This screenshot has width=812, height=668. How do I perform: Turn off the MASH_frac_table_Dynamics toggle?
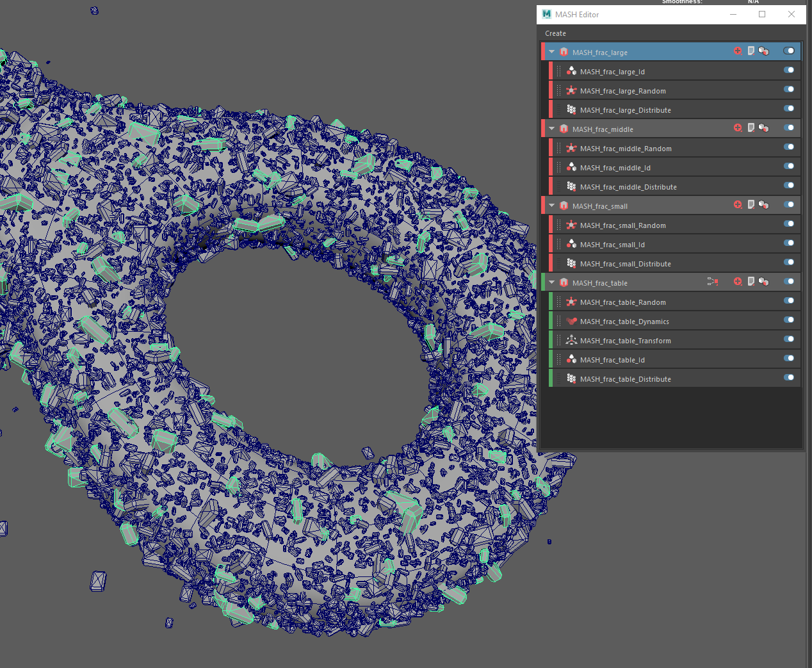click(x=788, y=320)
